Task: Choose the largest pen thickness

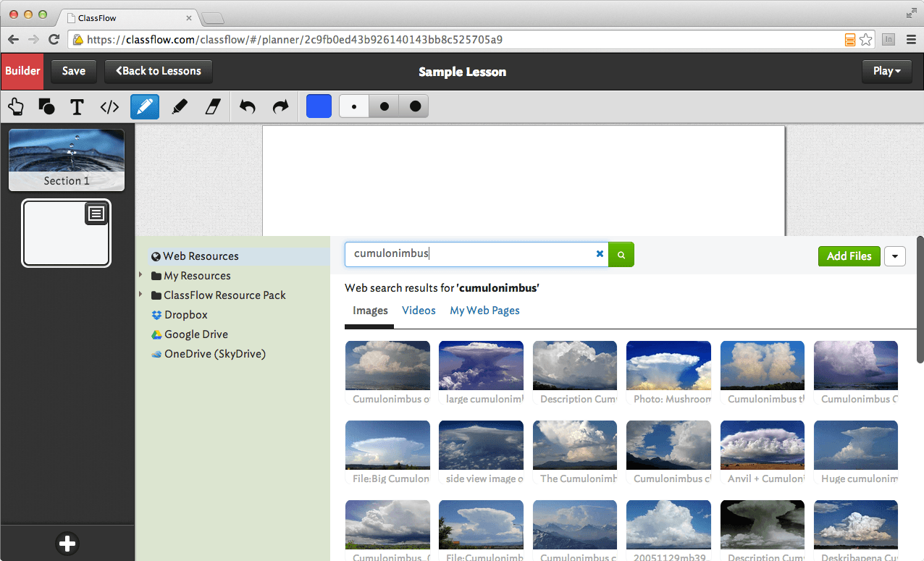Action: pos(415,106)
